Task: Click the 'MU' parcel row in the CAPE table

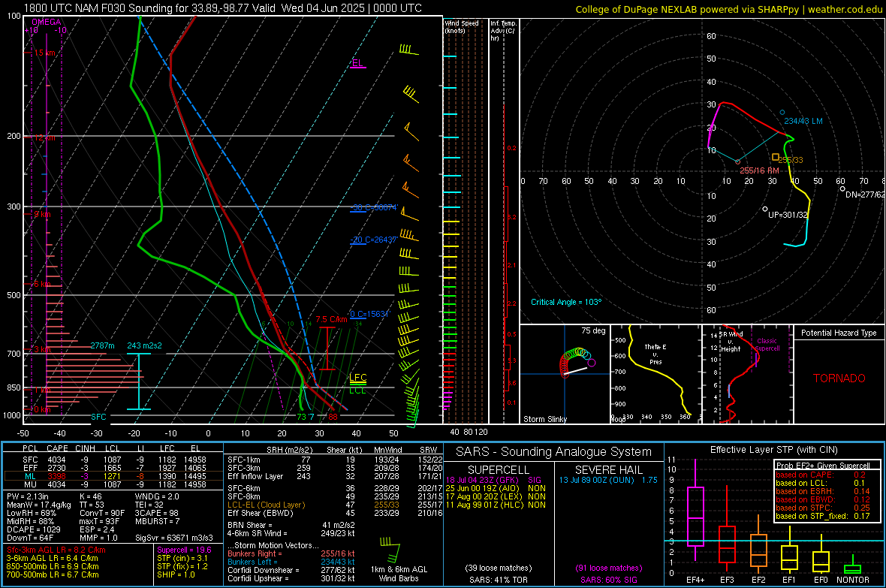Action: pyautogui.click(x=113, y=484)
